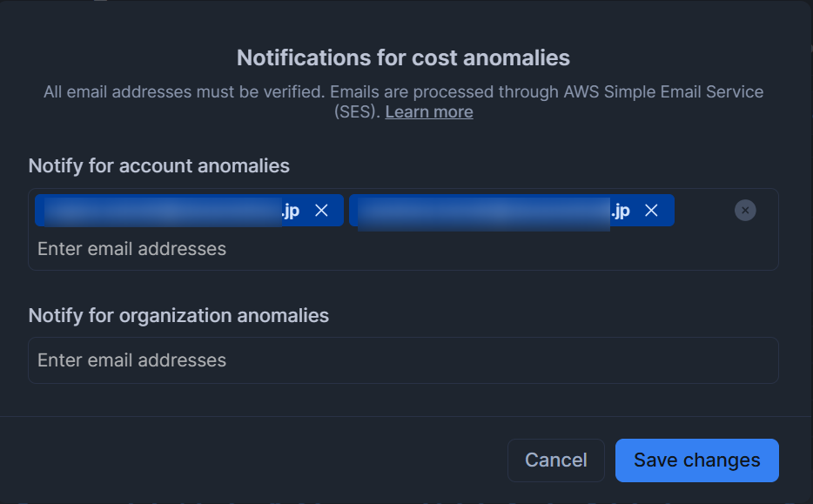Focus the organization anomalies email input
813x504 pixels.
pyautogui.click(x=403, y=360)
